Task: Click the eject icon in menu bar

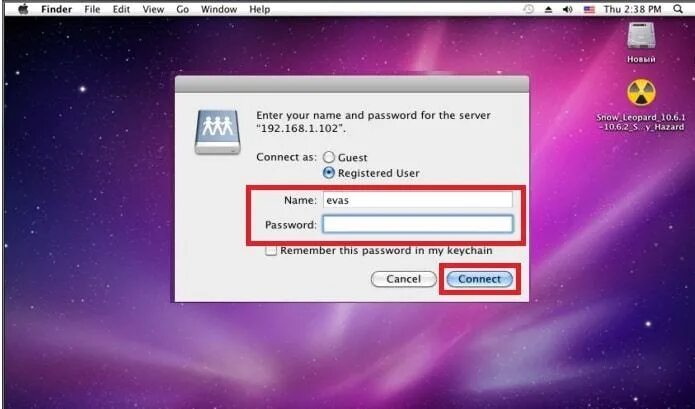Action: pyautogui.click(x=548, y=9)
